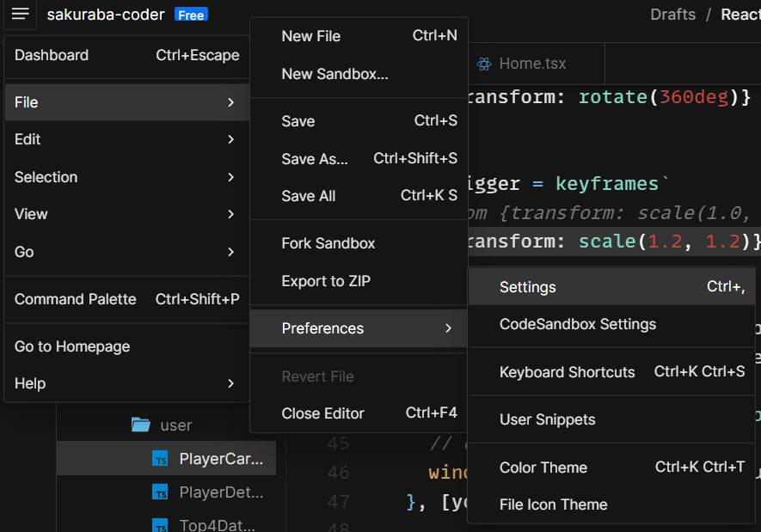Expand the View submenu chevron
The width and height of the screenshot is (761, 532).
click(x=231, y=214)
